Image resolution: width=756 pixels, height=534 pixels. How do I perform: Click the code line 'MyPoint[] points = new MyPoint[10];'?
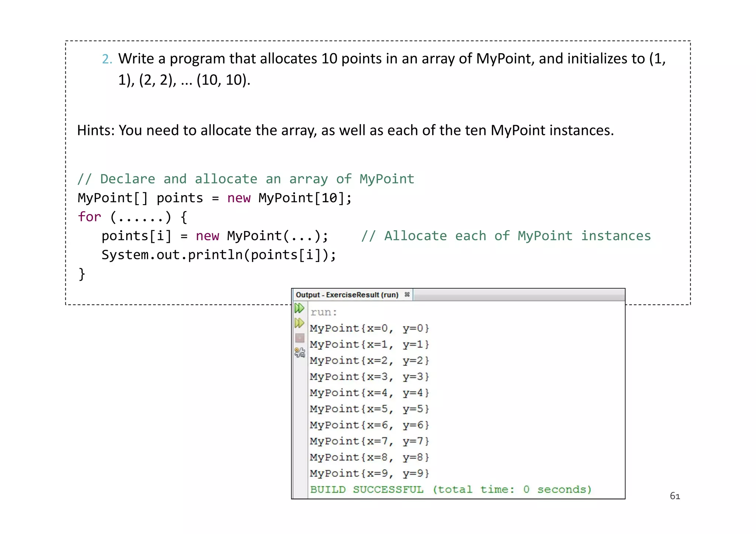click(214, 198)
